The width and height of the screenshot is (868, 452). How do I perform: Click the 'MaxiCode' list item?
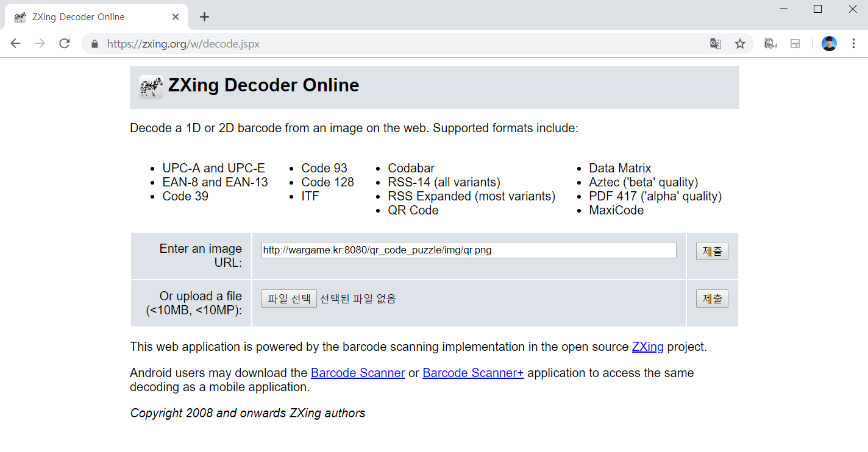(x=616, y=210)
